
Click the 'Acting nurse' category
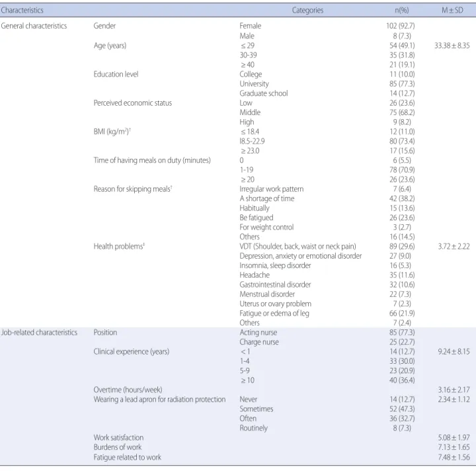click(258, 333)
